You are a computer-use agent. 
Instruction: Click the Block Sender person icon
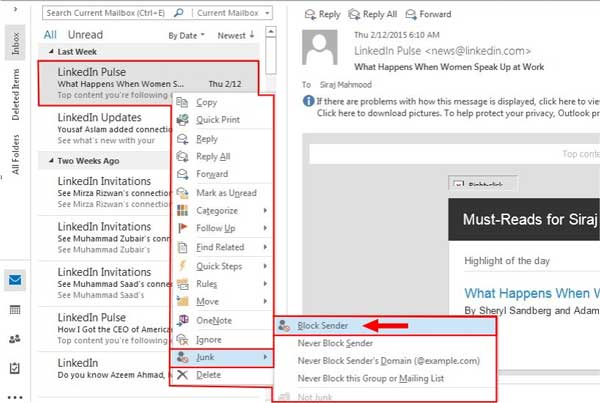click(284, 326)
